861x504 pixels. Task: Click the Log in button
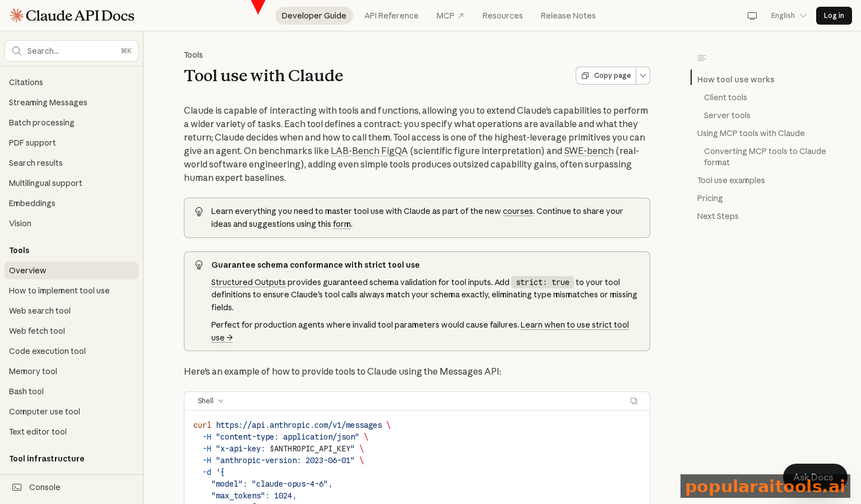tap(834, 16)
